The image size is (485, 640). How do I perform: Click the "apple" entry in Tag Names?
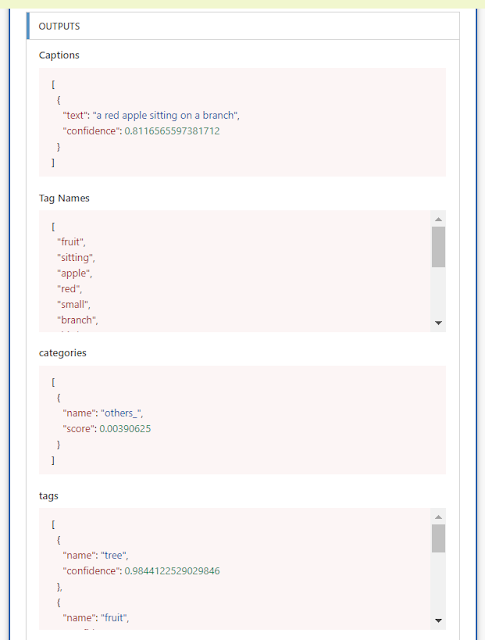pyautogui.click(x=74, y=273)
